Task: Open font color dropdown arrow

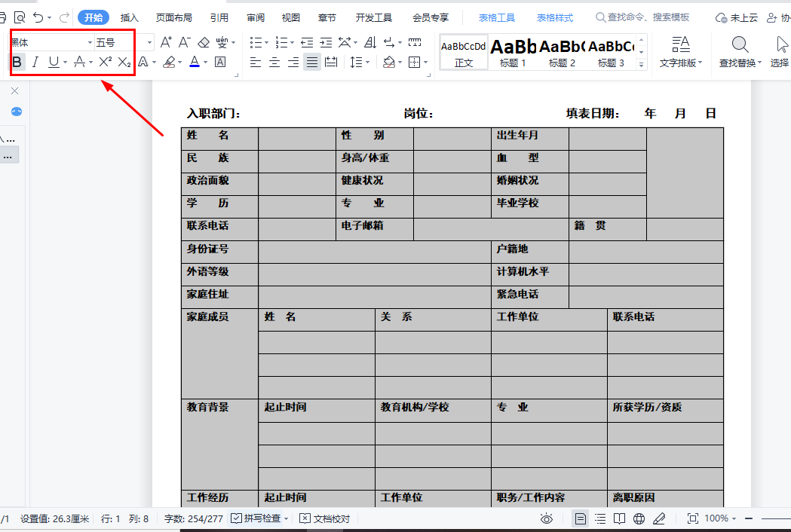Action: click(205, 62)
